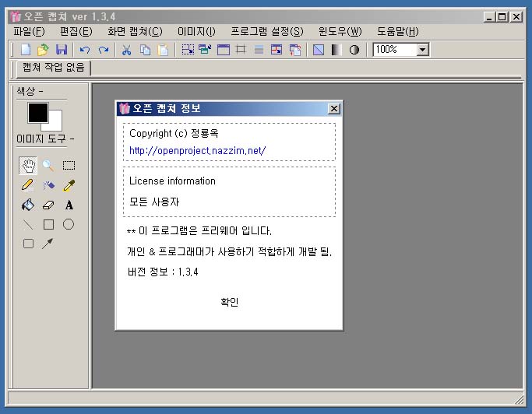The image size is (532, 414).
Task: Click the half-filled circle contrast icon
Action: [x=354, y=50]
